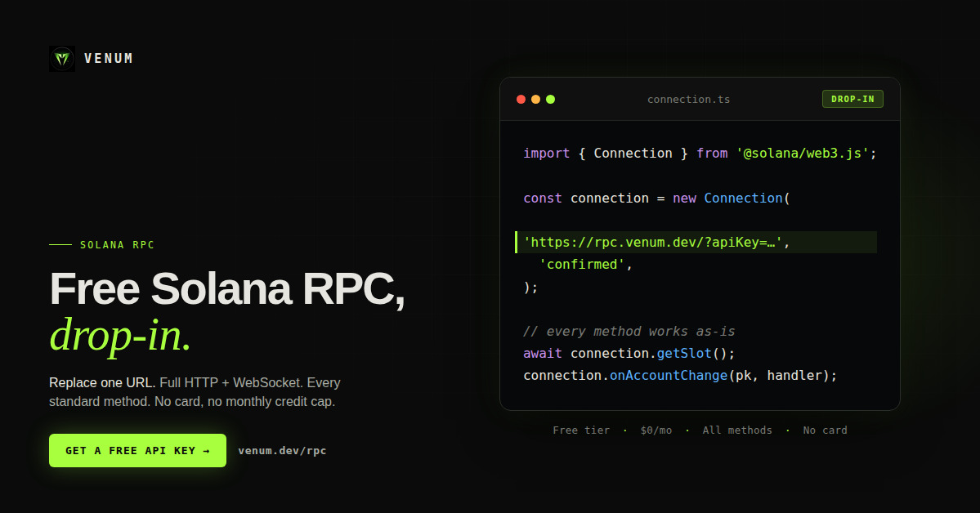
Task: Click the Venum logo icon
Action: 62,59
